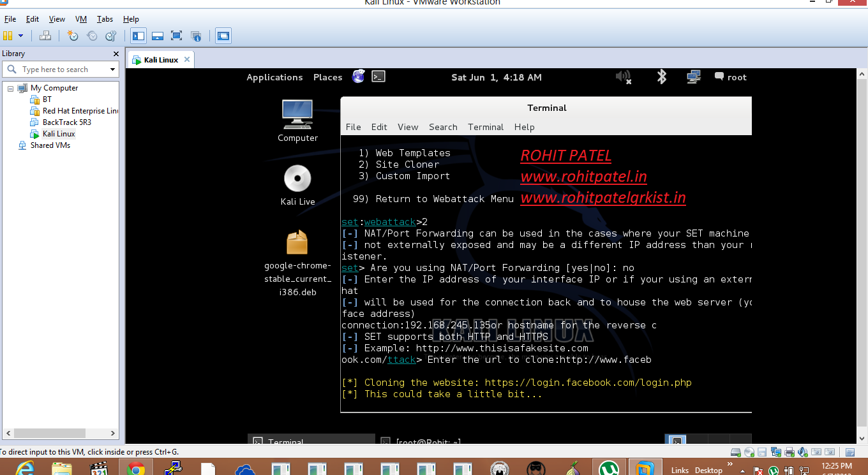Toggle the console view toolbar button
868x475 pixels.
pyautogui.click(x=223, y=36)
